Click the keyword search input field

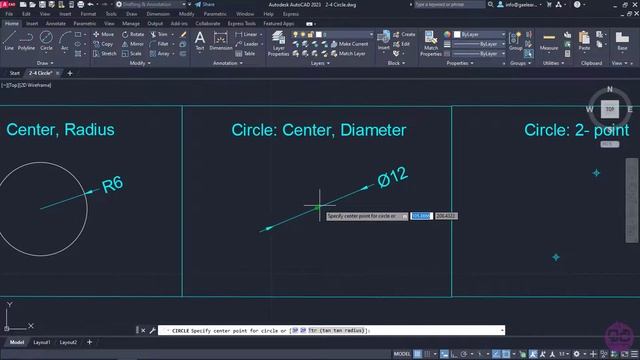click(449, 4)
